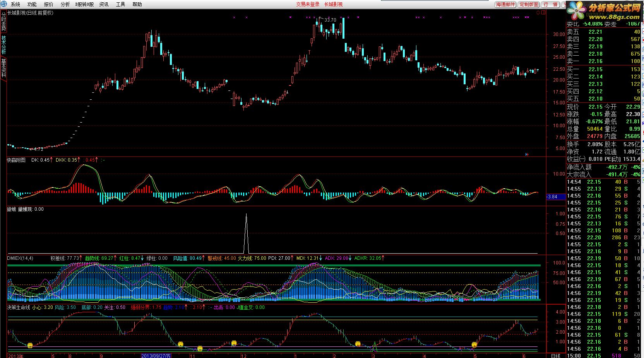The image size is (644, 358).
Task: Click the 决策生命线 indicator label
Action: pyautogui.click(x=18, y=307)
